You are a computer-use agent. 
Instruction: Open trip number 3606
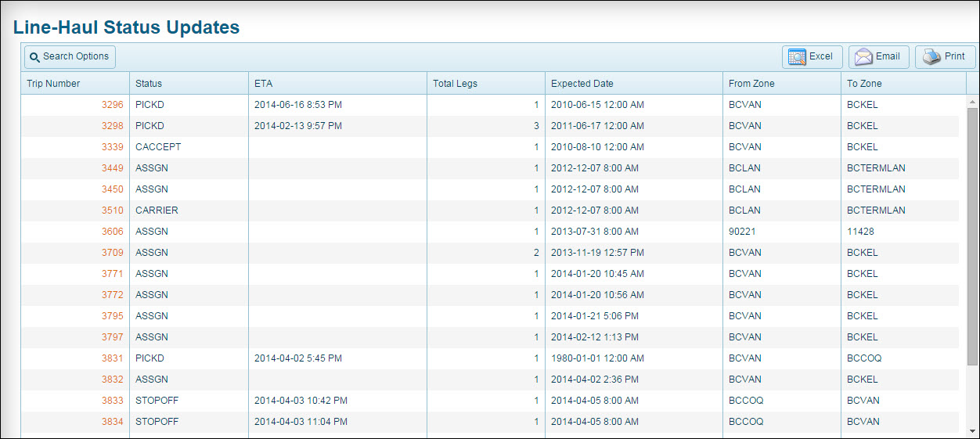pos(112,232)
